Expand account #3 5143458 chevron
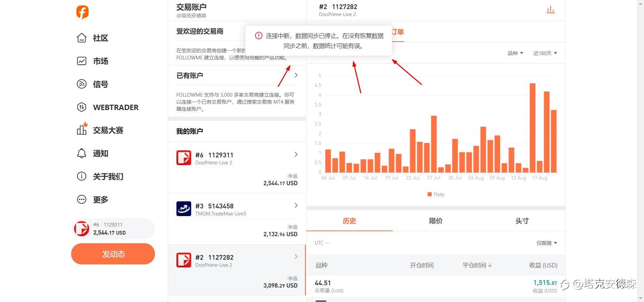Viewport: 644px width, 302px height. coord(296,205)
